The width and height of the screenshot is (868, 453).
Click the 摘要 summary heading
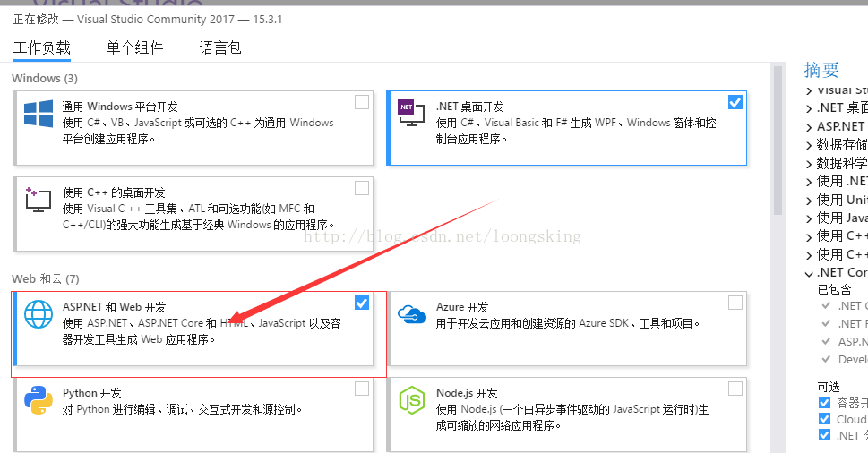coord(821,70)
